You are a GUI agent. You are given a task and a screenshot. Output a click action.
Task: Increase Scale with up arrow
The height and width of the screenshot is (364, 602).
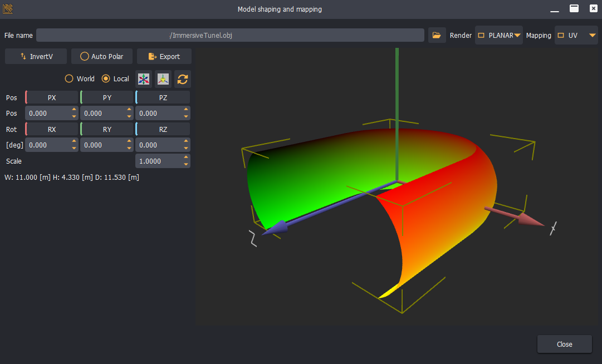point(186,158)
